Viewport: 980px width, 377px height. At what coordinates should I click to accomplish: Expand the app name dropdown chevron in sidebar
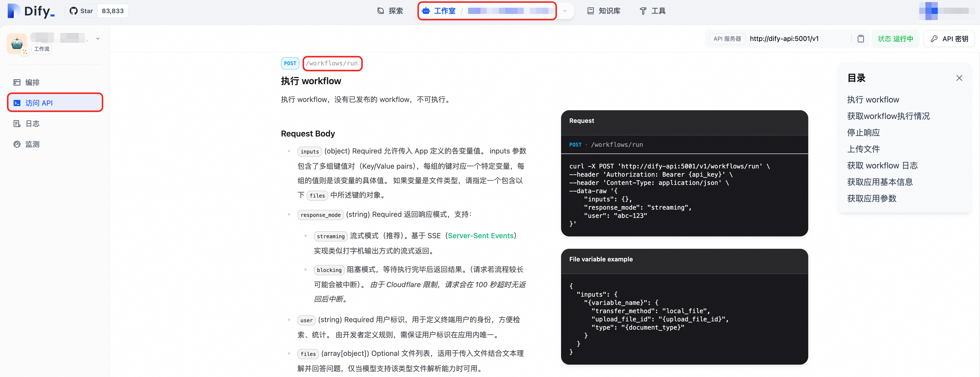(x=98, y=38)
